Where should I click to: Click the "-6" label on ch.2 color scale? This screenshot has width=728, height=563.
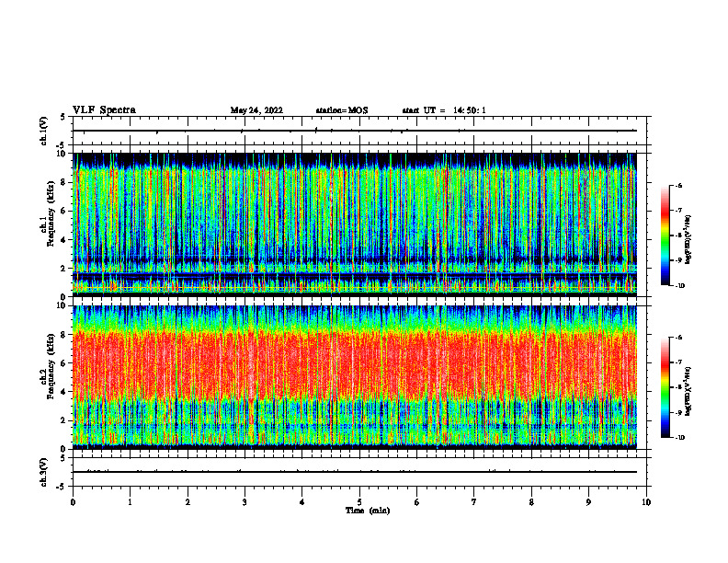(678, 338)
